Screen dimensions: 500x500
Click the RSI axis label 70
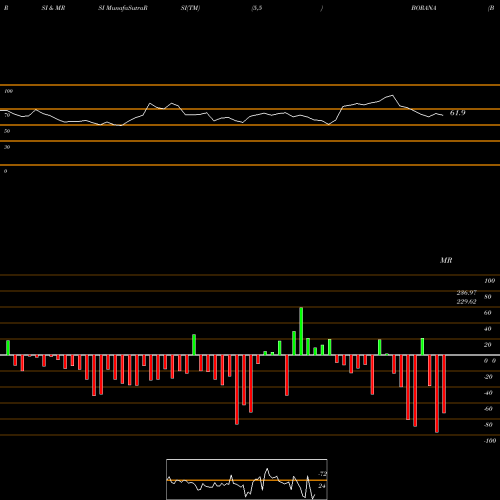7,115
